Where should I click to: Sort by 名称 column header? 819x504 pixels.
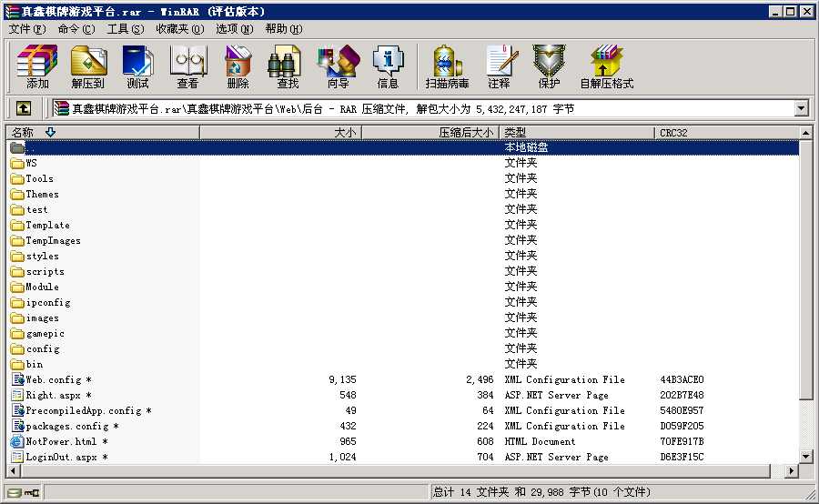coord(102,133)
